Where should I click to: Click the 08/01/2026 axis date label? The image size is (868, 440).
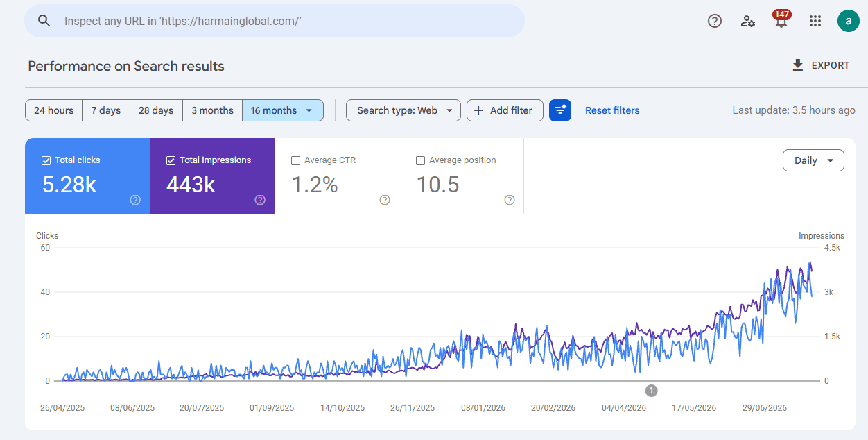click(x=483, y=408)
